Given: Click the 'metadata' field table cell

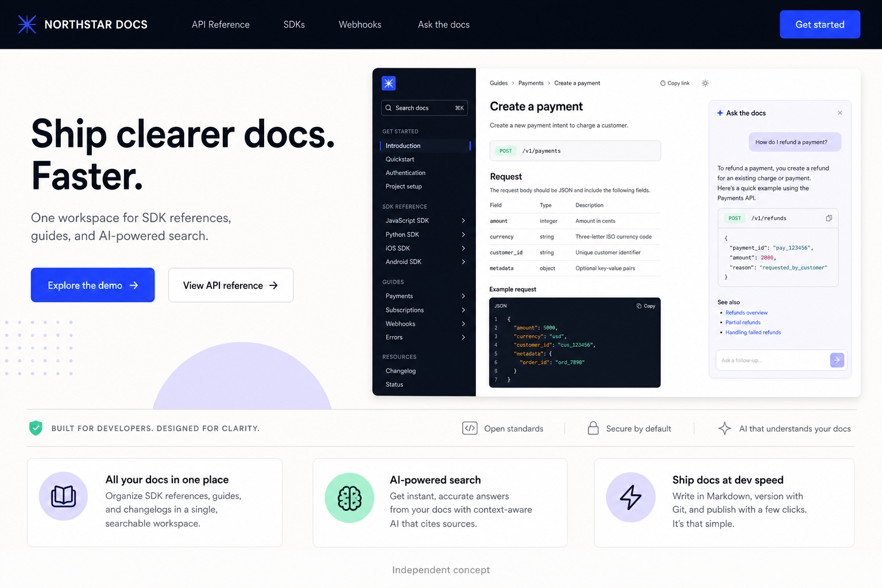Looking at the screenshot, I should point(501,269).
